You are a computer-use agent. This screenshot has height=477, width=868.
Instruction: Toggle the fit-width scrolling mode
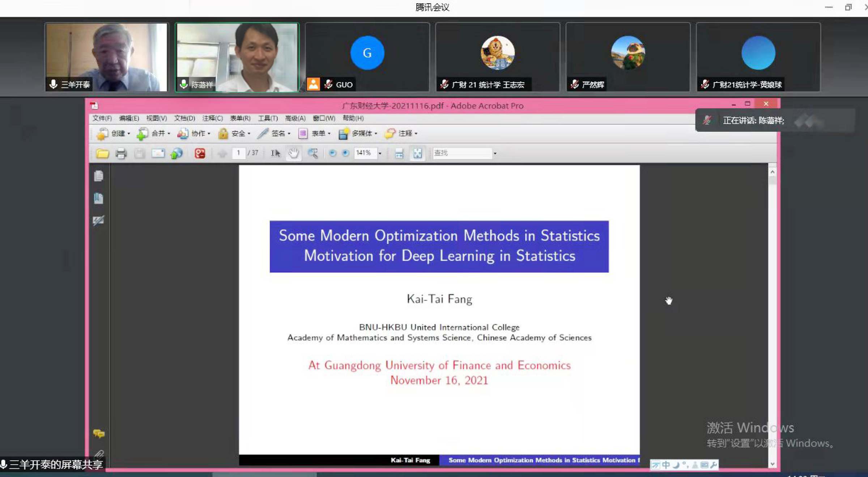click(399, 153)
